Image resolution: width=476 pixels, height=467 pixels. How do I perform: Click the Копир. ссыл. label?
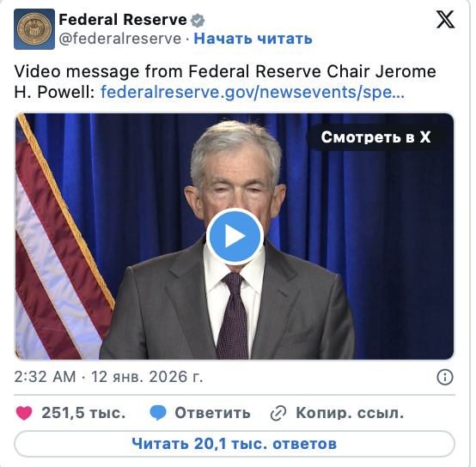pos(350,413)
